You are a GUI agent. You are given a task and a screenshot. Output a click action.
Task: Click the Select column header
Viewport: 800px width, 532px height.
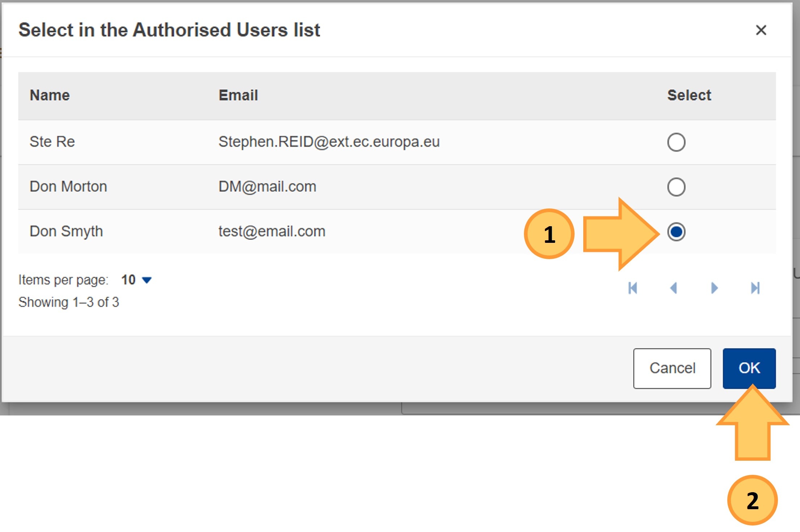tap(689, 95)
